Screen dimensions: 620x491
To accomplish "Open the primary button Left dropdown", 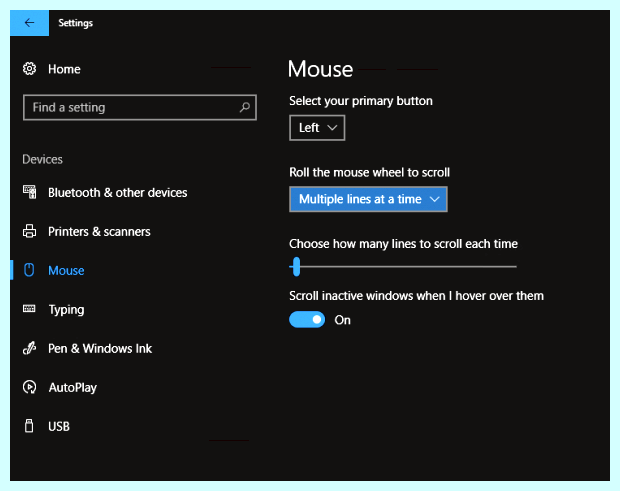I will pyautogui.click(x=317, y=128).
